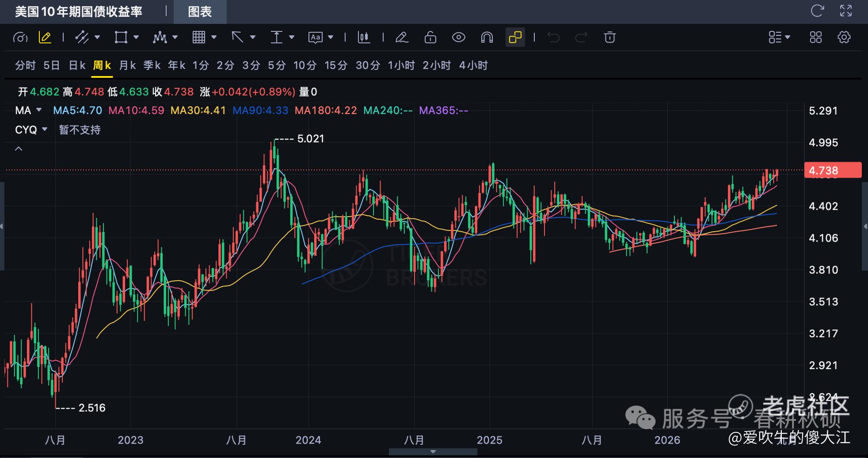Viewport: 868px width, 458px height.
Task: Open the indicator gauge tool
Action: pos(20,38)
